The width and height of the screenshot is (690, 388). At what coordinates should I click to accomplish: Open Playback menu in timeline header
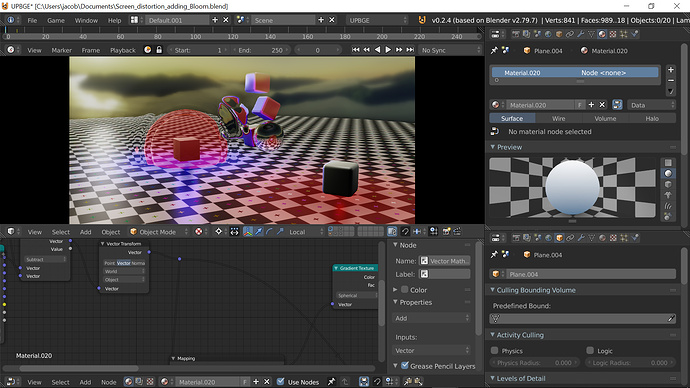pos(123,50)
